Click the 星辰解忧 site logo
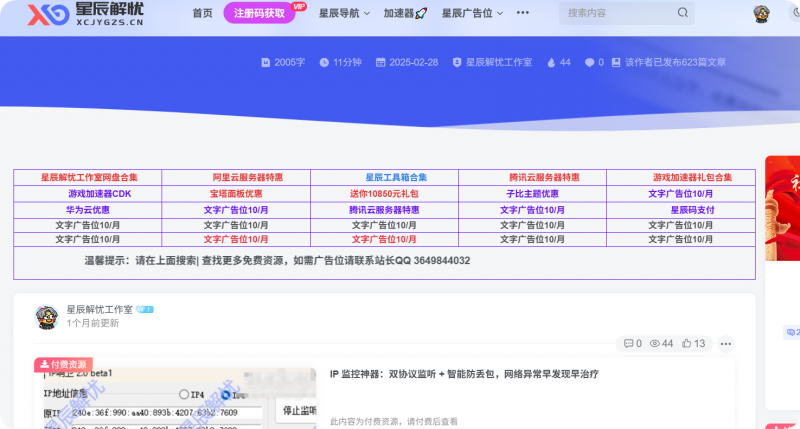Viewport: 800px width, 429px height. pyautogui.click(x=70, y=14)
